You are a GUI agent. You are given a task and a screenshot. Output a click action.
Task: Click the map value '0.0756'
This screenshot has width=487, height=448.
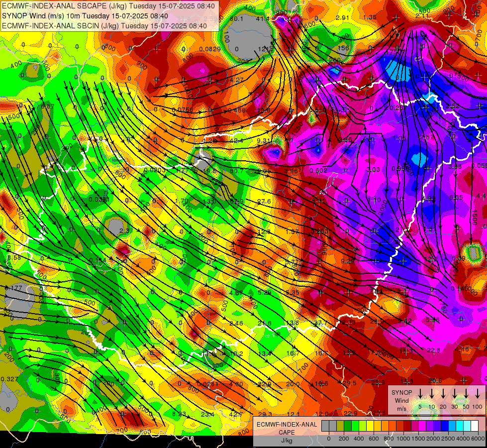[x=183, y=110]
